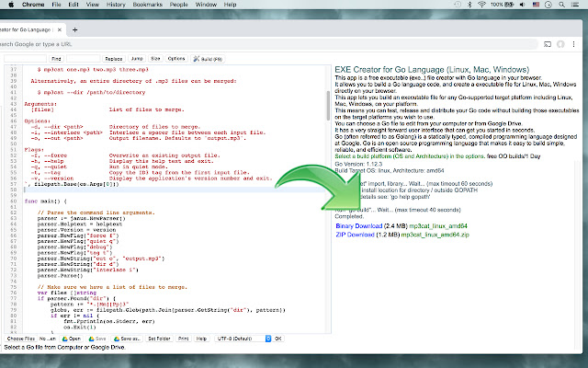Click the 'func main() {' code line
Image resolution: width=588 pixels, height=368 pixels.
click(45, 201)
